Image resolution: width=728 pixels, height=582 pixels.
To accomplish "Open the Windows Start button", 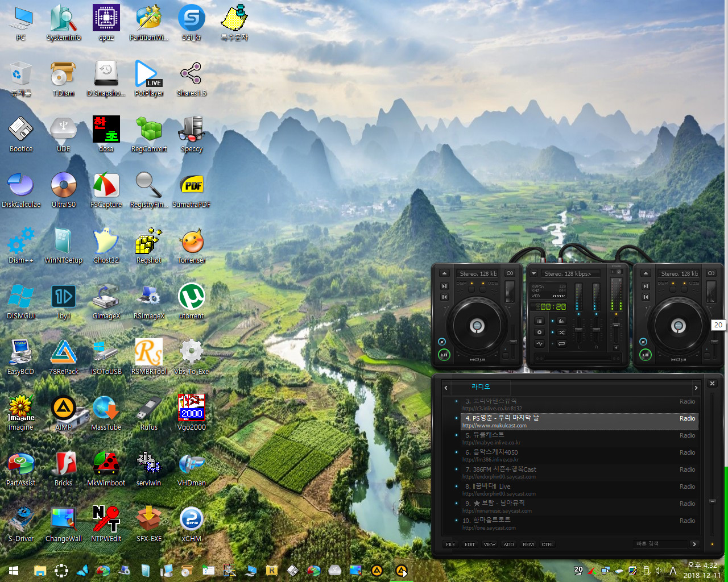I will click(x=14, y=571).
